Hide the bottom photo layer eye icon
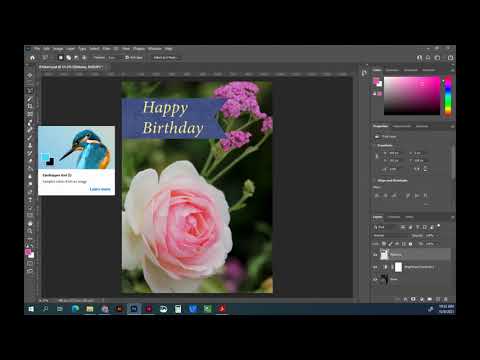480x360 pixels. 376,279
